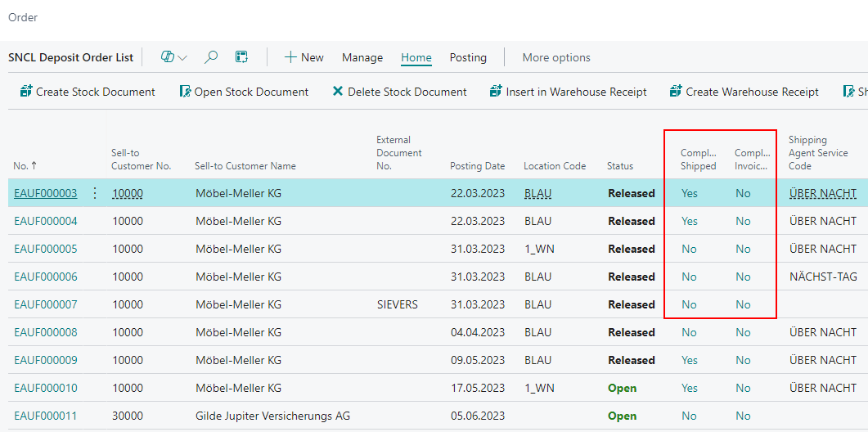
Task: Click Delete Stock Document action
Action: click(x=399, y=92)
